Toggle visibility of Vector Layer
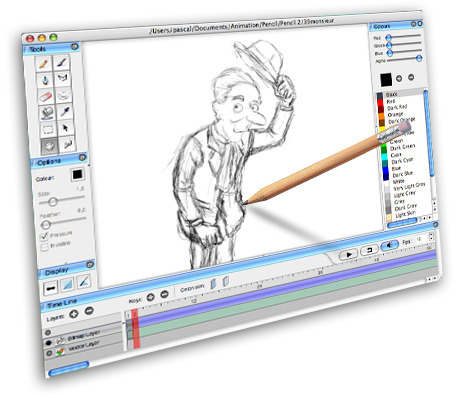Image resolution: width=468 pixels, height=397 pixels. pyautogui.click(x=50, y=353)
